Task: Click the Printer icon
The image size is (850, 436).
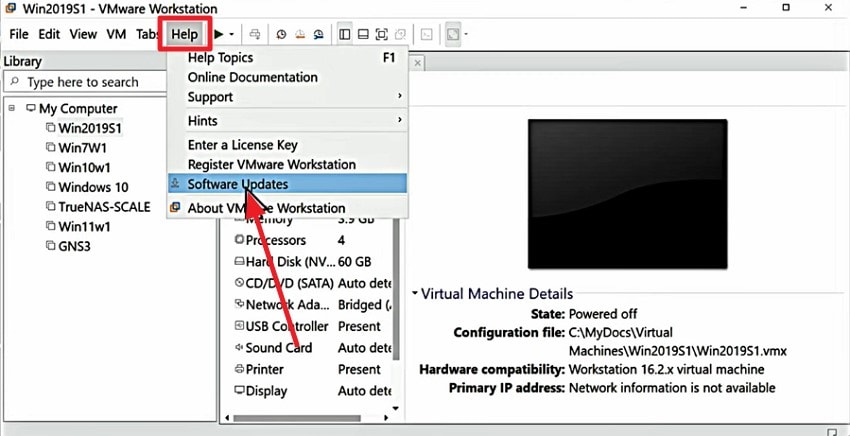Action: click(x=239, y=369)
